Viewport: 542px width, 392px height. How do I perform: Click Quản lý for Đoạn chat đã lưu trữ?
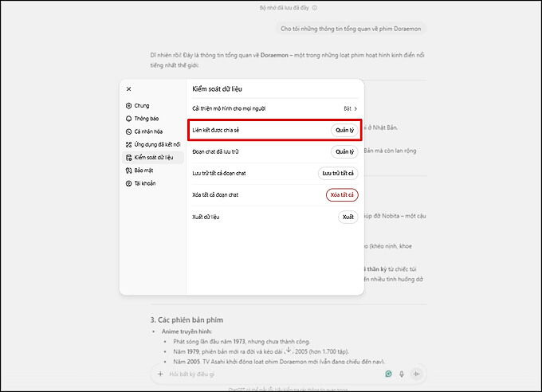(344, 151)
